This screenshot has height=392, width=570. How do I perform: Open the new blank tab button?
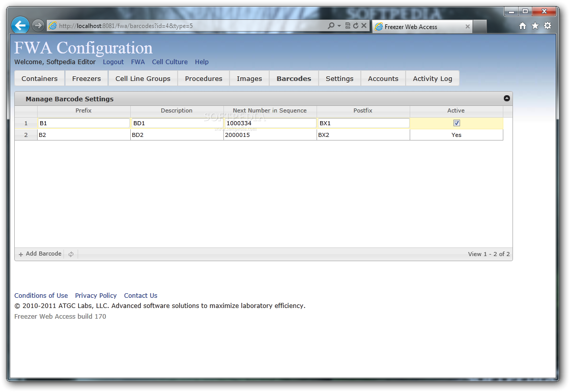coord(480,26)
